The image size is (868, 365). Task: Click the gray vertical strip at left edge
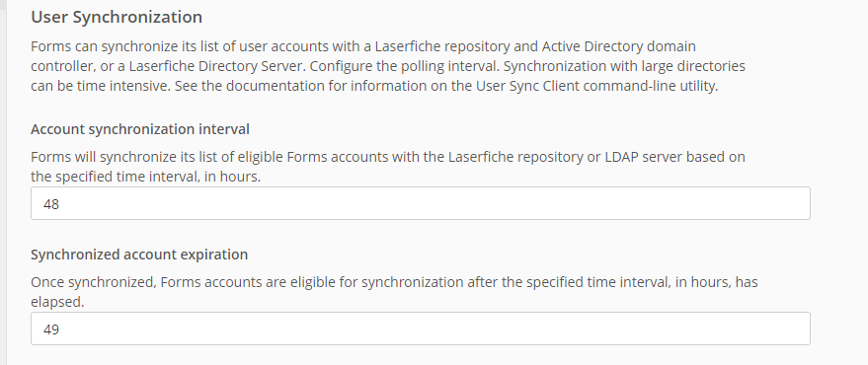point(3,182)
